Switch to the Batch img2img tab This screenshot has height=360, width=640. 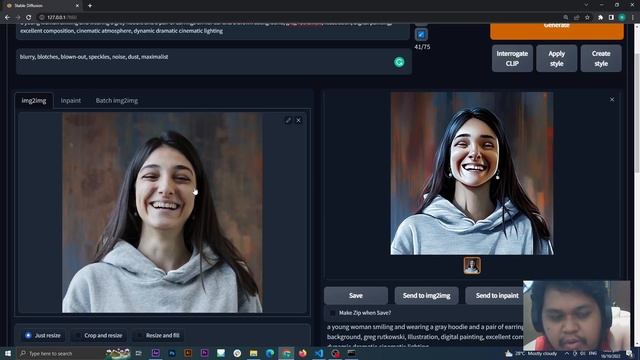pos(117,100)
